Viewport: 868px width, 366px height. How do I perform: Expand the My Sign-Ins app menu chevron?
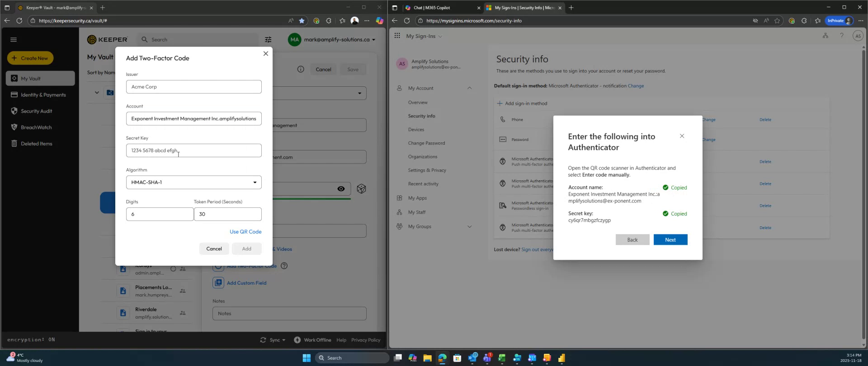click(x=440, y=36)
